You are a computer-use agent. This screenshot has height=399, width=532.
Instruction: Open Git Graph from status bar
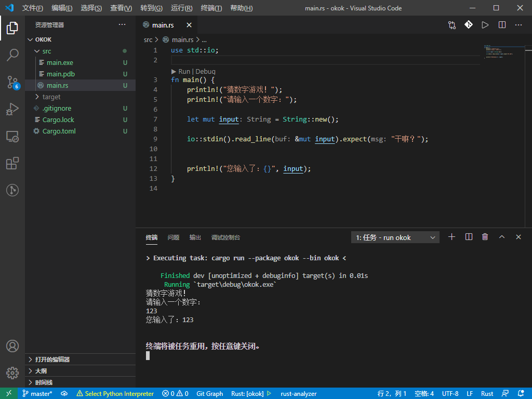(210, 394)
